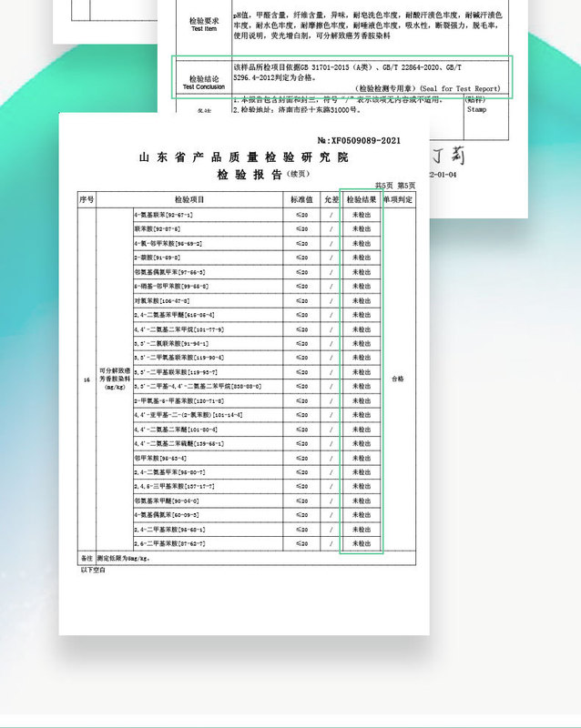Click the 备注 label in table footer

[87, 559]
